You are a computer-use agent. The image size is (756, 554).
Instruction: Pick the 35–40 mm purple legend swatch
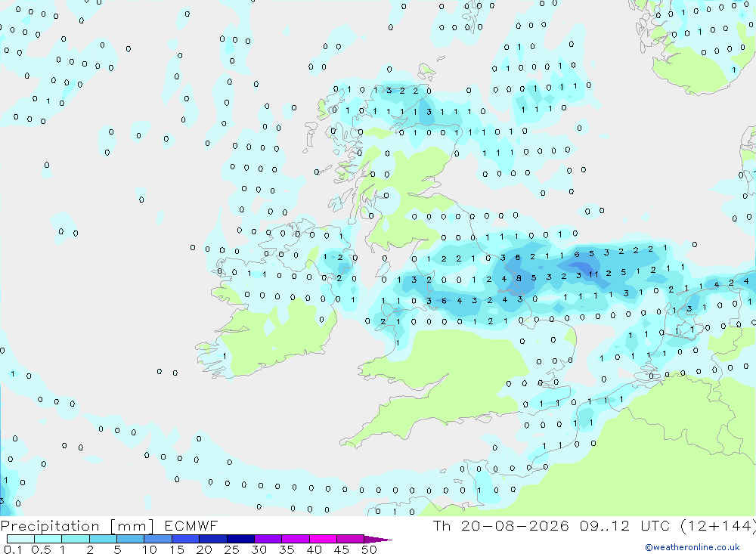[x=296, y=539]
